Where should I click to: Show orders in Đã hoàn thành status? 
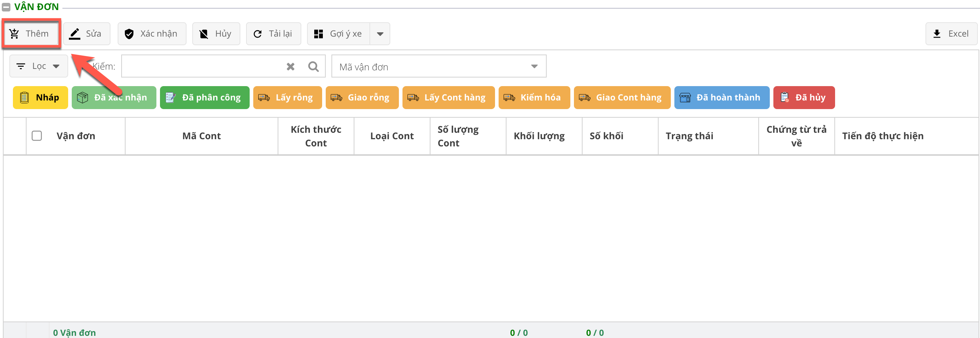pos(721,98)
